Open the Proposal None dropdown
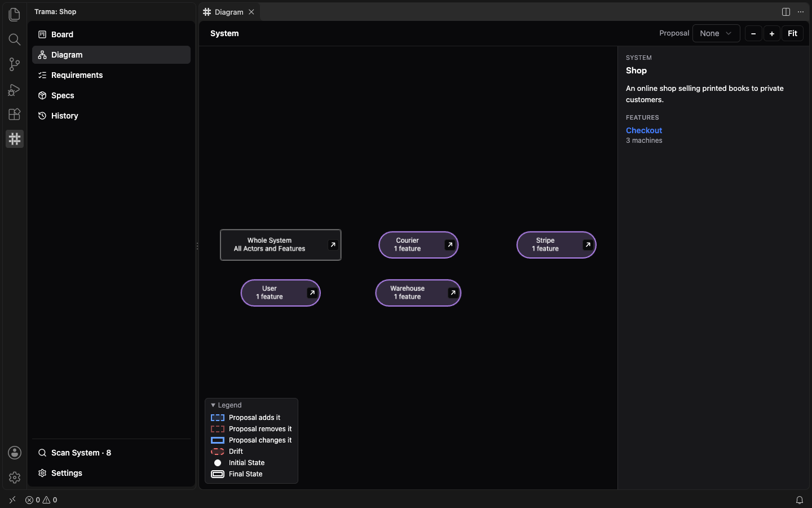The height and width of the screenshot is (508, 812). pyautogui.click(x=716, y=33)
